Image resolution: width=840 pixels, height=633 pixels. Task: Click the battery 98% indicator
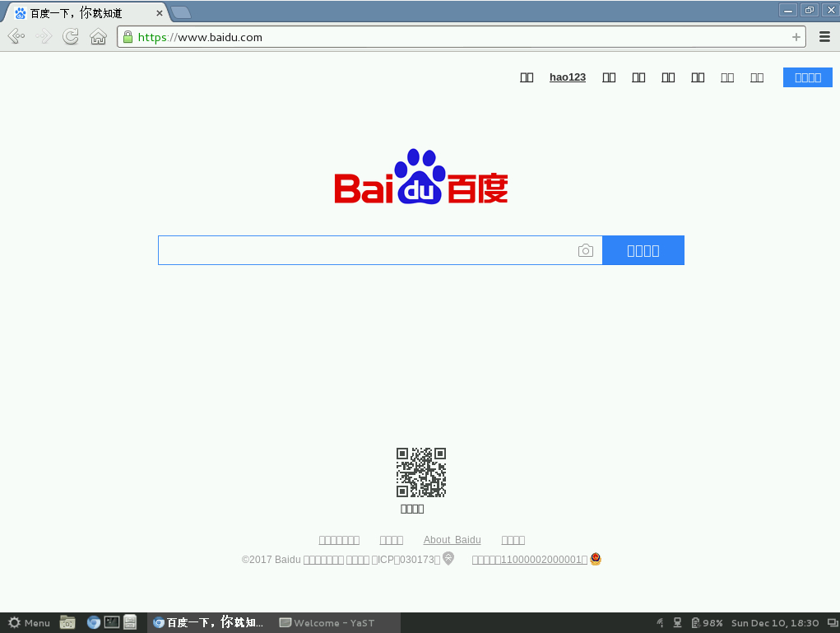(707, 623)
